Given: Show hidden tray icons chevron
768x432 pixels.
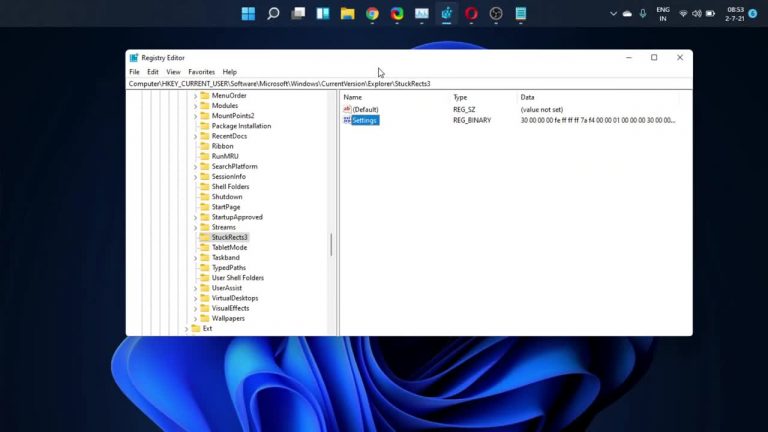Looking at the screenshot, I should [x=613, y=14].
